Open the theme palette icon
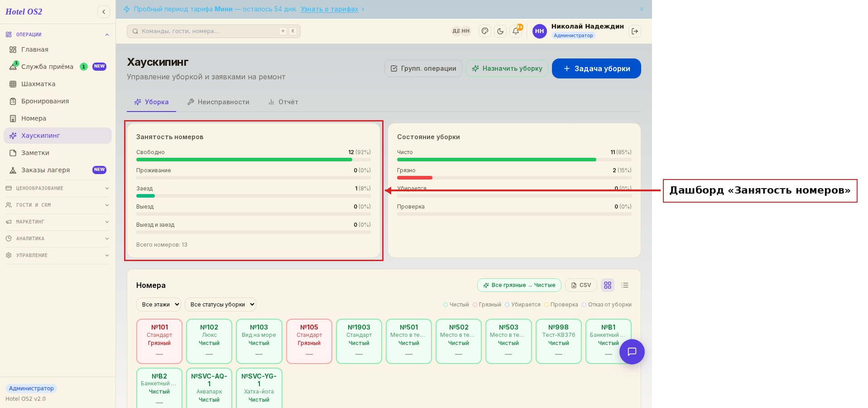Viewport: 868px width, 408px height. click(x=485, y=31)
